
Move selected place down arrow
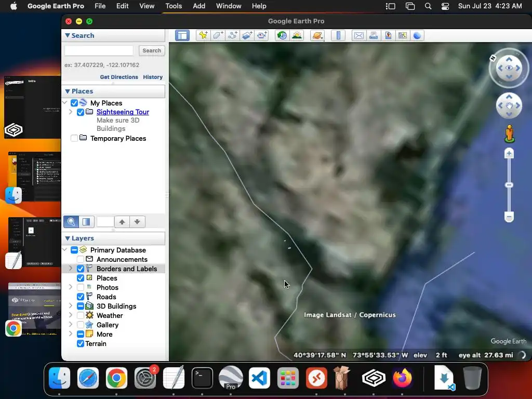(x=137, y=222)
